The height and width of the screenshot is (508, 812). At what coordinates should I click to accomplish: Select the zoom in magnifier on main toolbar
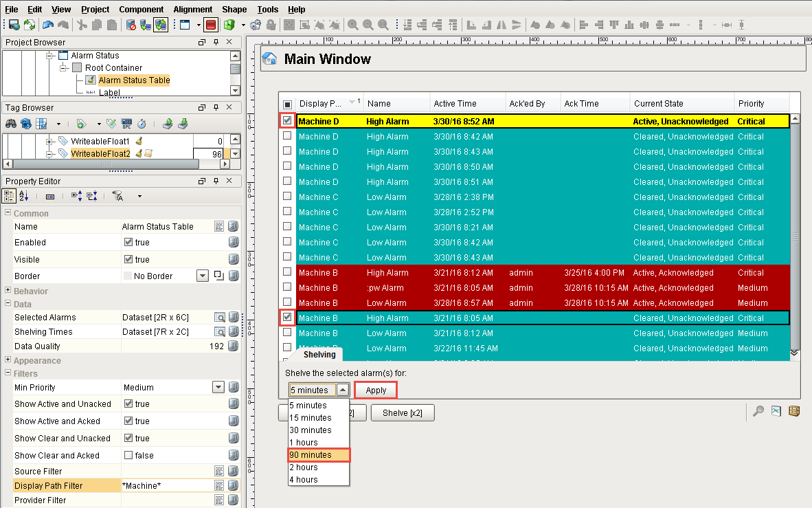coord(352,25)
